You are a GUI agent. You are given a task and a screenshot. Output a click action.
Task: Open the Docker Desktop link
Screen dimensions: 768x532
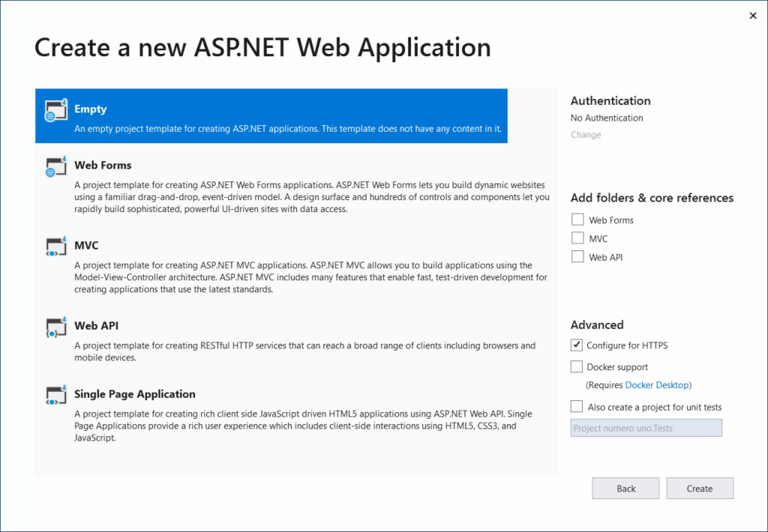point(656,385)
